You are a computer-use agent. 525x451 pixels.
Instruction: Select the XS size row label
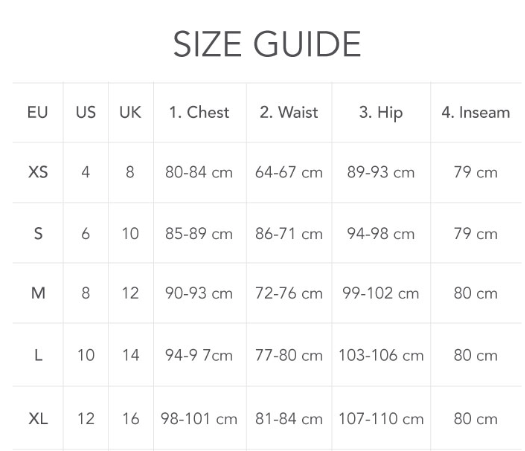pos(38,172)
